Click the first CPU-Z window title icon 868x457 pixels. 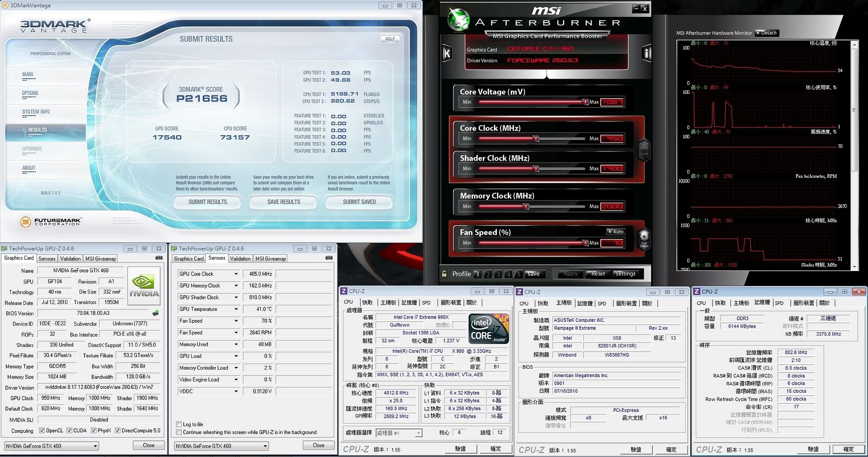344,291
